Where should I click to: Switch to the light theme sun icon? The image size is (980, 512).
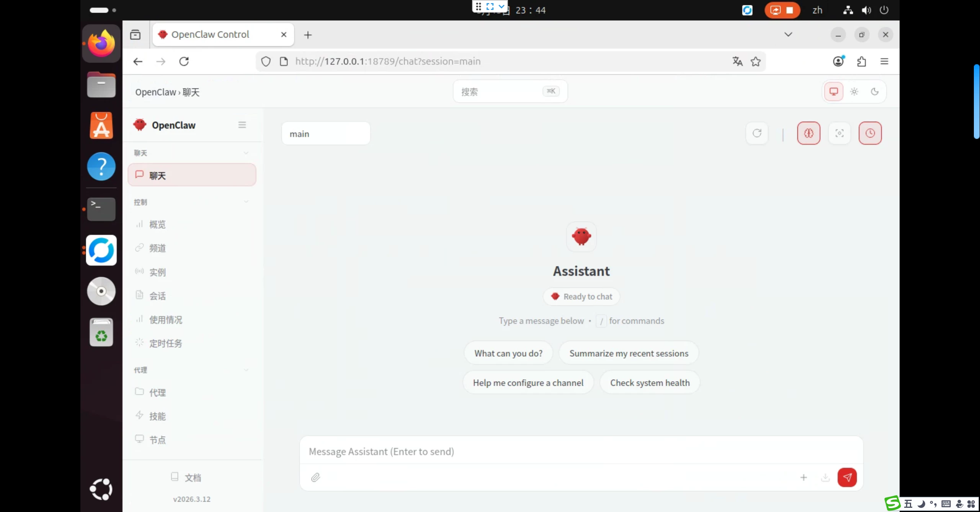point(854,91)
